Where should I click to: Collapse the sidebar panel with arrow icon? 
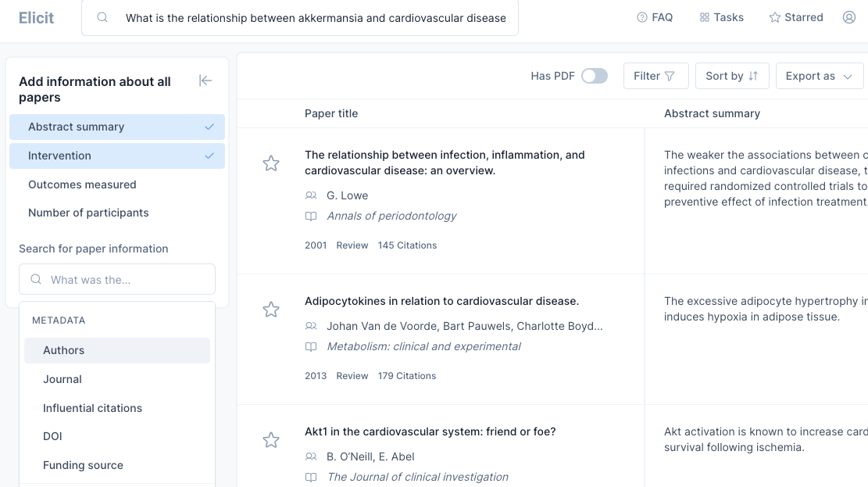[205, 81]
